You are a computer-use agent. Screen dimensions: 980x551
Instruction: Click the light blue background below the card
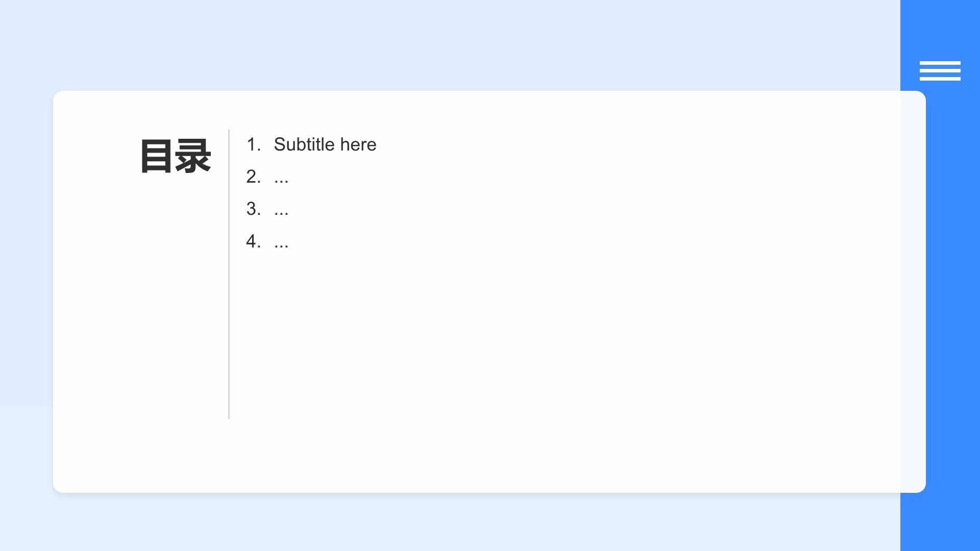(x=449, y=522)
